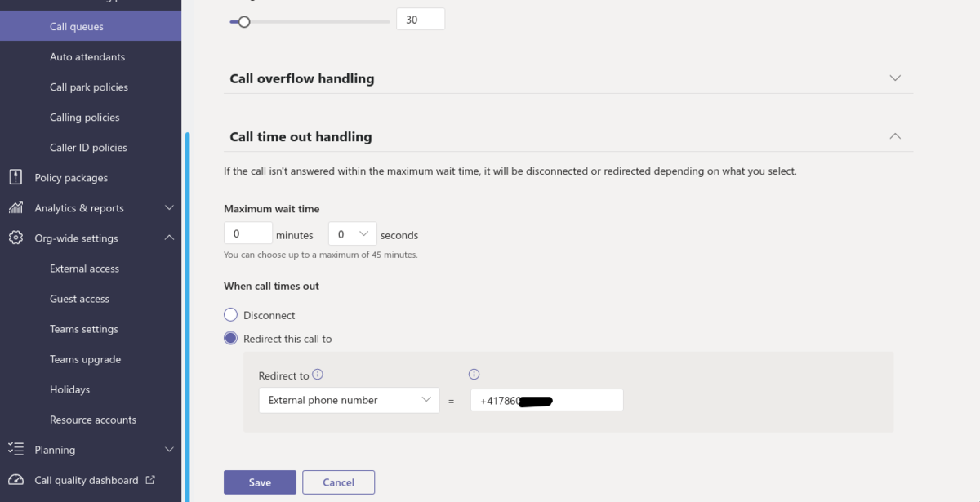Screen dimensions: 980x502
Task: Select the Disconnect option
Action: [x=230, y=314]
